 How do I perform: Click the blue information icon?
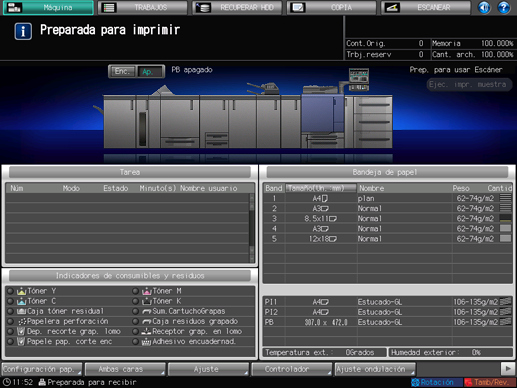pyautogui.click(x=23, y=31)
